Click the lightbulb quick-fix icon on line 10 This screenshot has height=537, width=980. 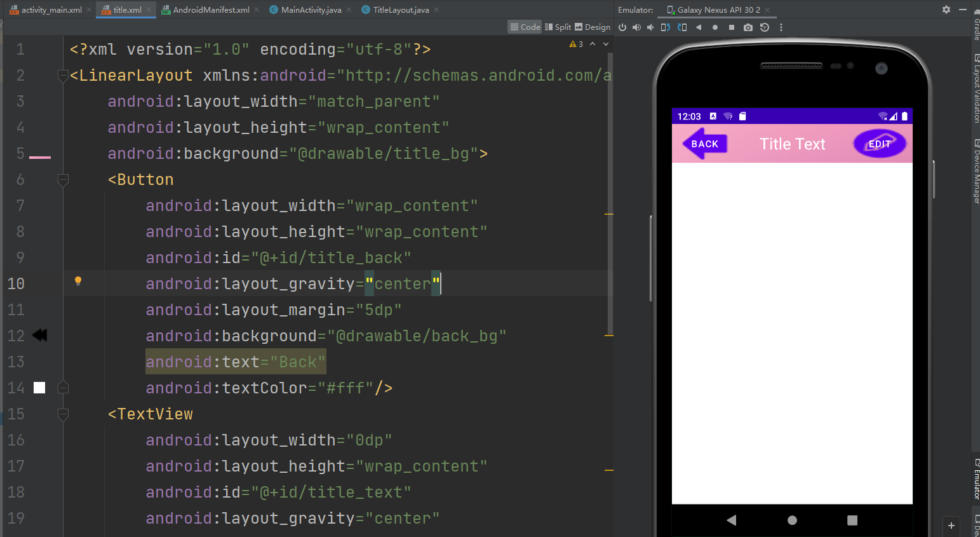point(78,281)
